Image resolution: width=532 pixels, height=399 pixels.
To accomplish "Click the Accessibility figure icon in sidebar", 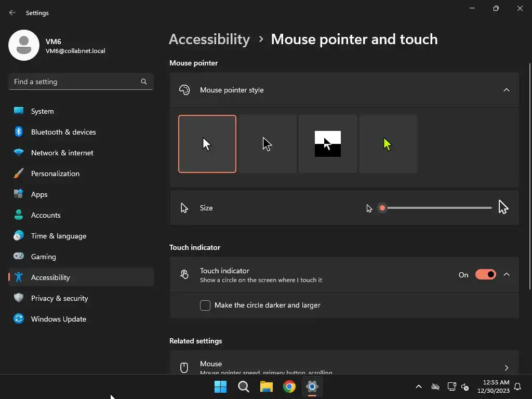I will point(19,277).
